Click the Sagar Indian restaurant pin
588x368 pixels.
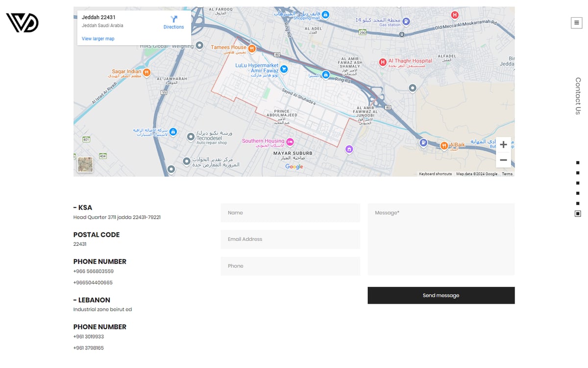click(x=147, y=72)
